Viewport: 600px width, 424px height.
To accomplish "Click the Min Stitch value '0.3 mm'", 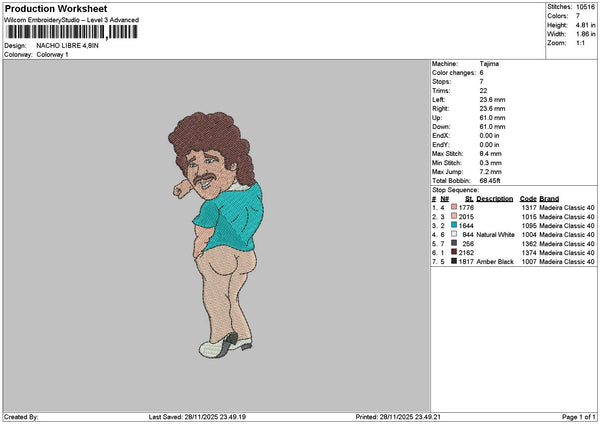I will (x=491, y=163).
